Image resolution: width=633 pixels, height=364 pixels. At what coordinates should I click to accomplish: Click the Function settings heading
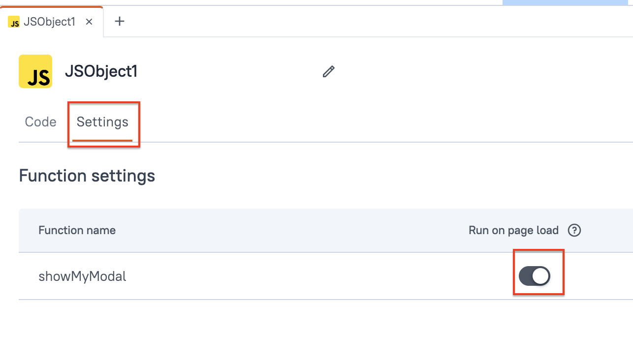[87, 176]
